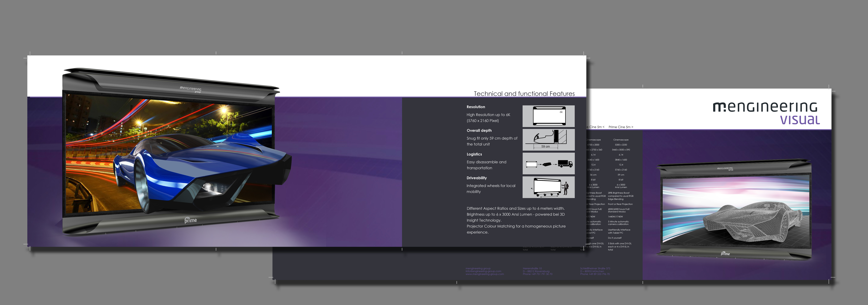Click the prime logo under wireframe car display

725,253
